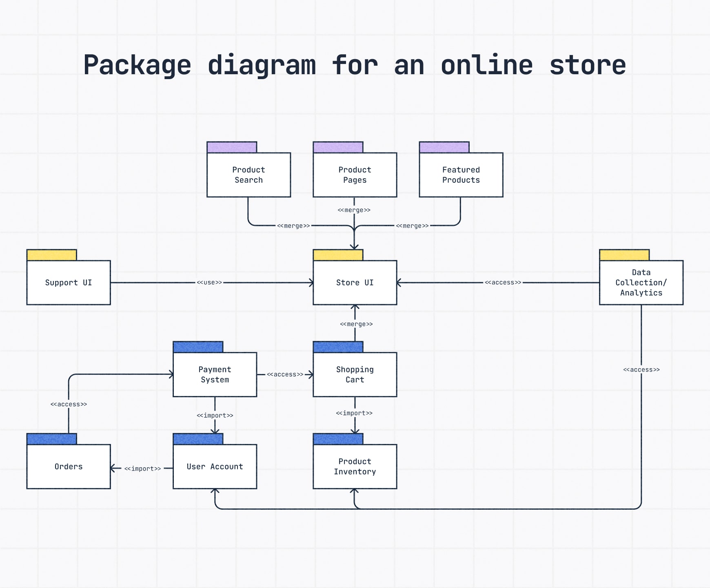Click <<access>> label on the Analytics vertical line
Viewport: 710px width, 588px height.
pos(641,369)
